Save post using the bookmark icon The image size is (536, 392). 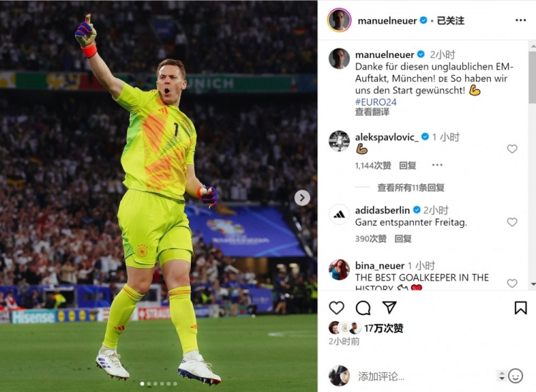point(520,308)
